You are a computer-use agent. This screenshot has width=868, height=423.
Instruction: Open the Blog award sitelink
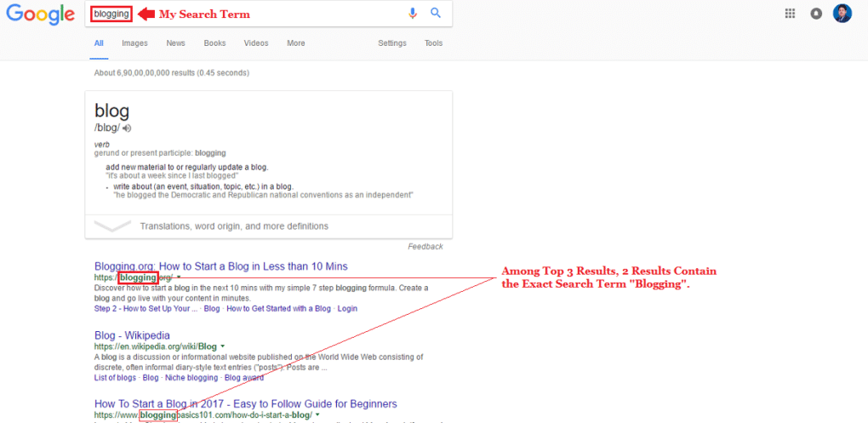(x=243, y=378)
